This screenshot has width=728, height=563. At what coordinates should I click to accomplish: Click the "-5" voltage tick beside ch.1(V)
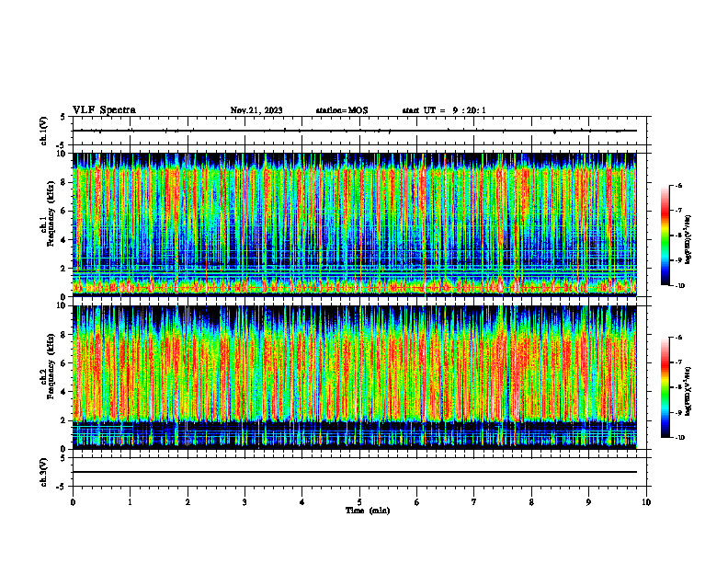pos(62,144)
